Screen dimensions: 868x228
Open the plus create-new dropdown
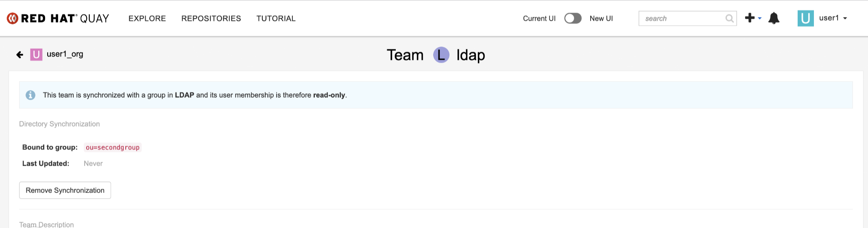(753, 18)
